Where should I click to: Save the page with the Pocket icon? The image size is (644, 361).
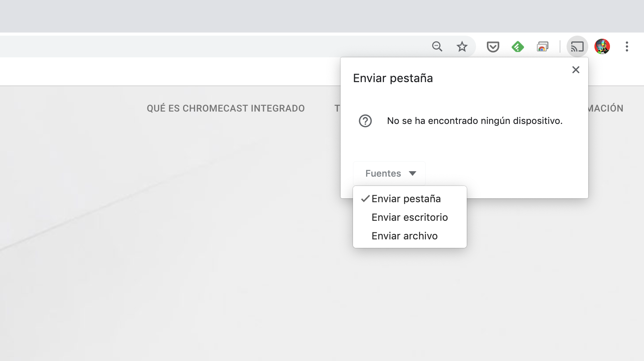point(493,46)
